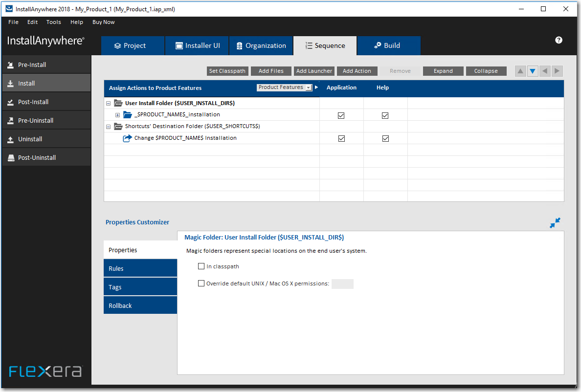581x392 pixels.
Task: Select the _$PRODUCT_NAME$_installation folder icon
Action: [128, 115]
